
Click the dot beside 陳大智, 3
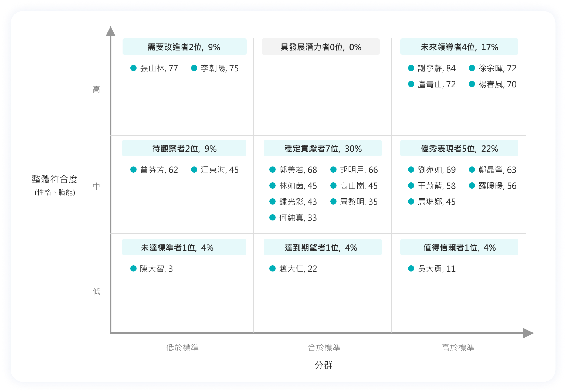click(x=133, y=269)
